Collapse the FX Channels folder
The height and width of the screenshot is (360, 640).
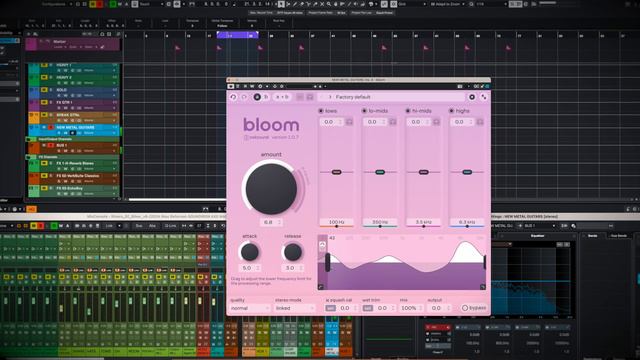click(x=29, y=157)
